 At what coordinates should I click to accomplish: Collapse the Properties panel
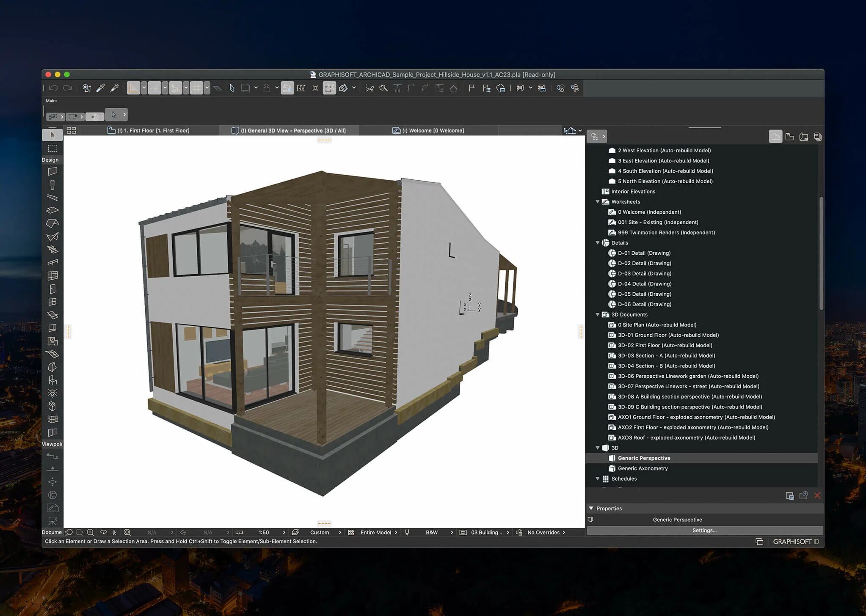[591, 508]
